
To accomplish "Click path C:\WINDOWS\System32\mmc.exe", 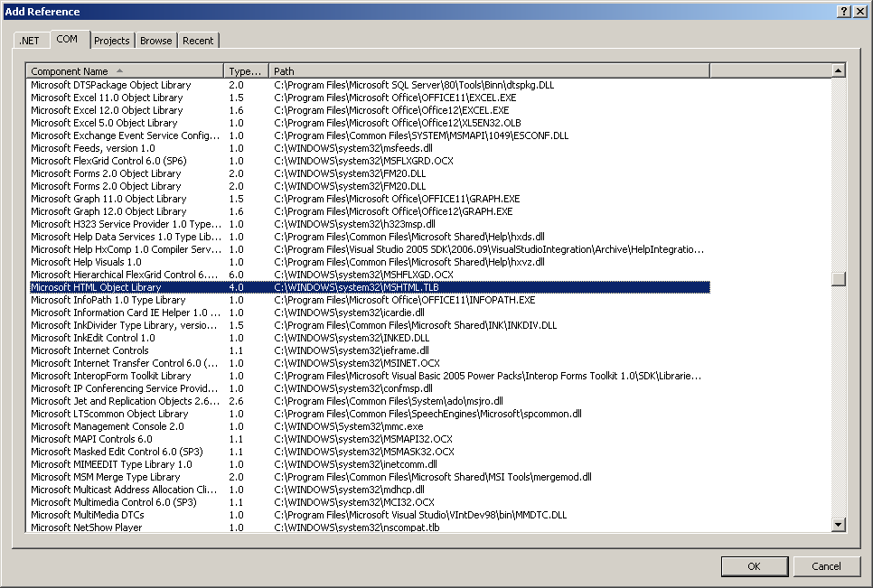I will (349, 426).
